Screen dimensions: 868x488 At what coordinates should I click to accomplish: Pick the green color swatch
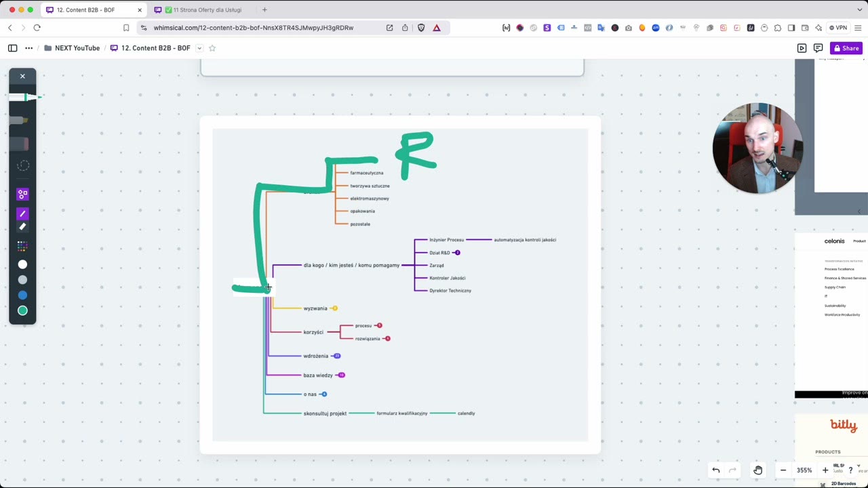click(22, 311)
